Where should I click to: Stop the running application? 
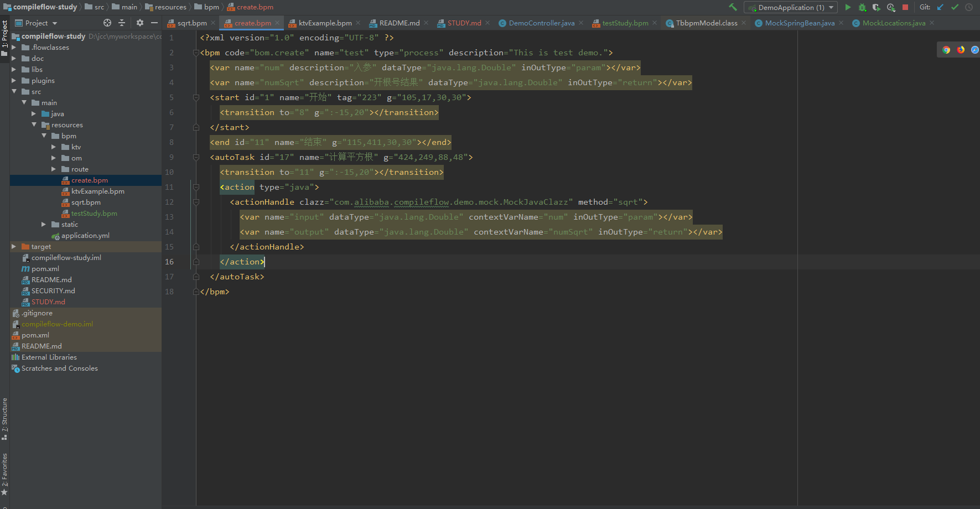tap(905, 7)
